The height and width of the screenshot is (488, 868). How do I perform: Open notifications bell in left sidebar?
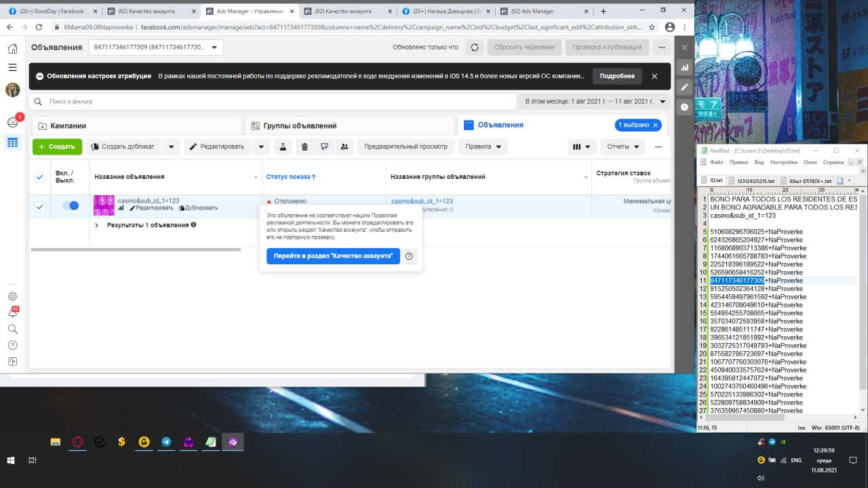click(12, 312)
